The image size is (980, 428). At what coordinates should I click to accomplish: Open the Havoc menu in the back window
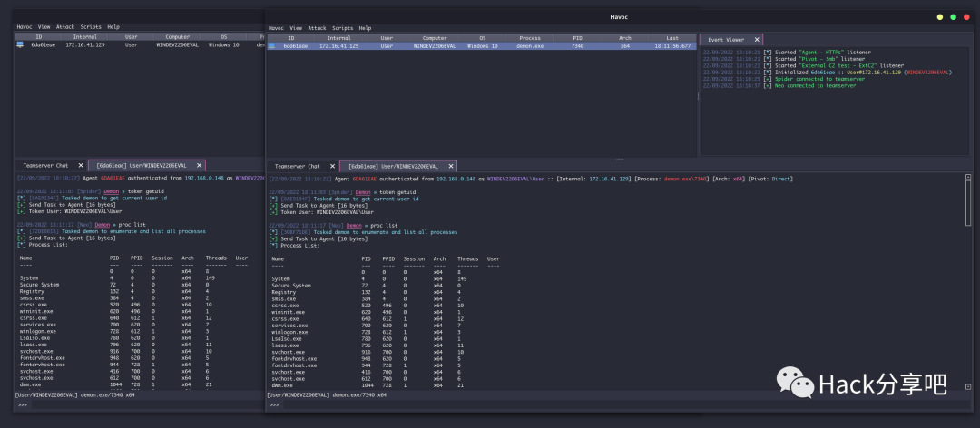pyautogui.click(x=24, y=27)
